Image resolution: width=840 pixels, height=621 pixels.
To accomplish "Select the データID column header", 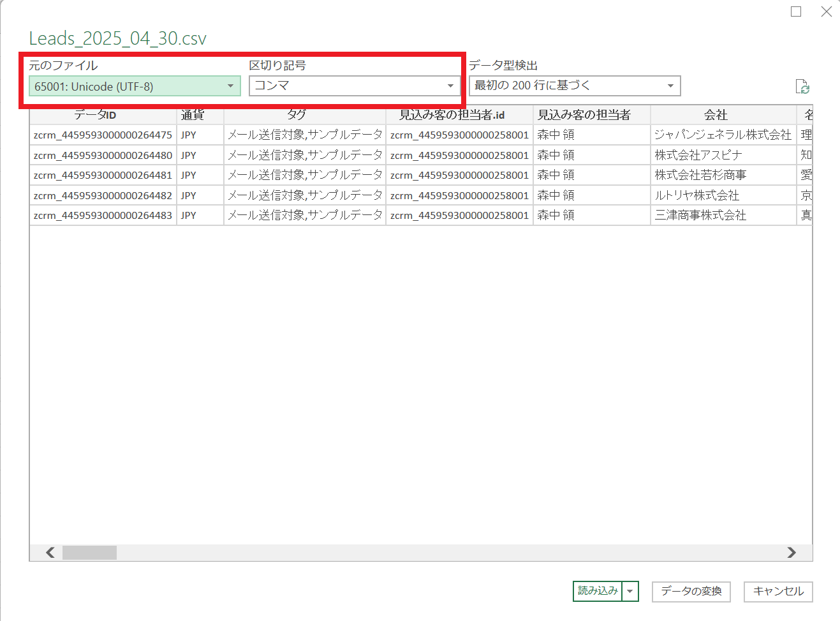I will pos(103,115).
